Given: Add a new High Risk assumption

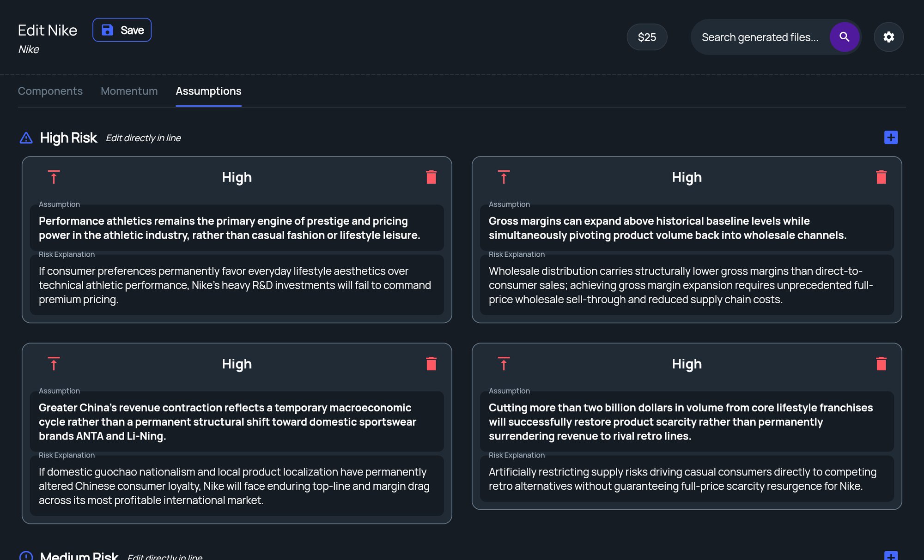Looking at the screenshot, I should pos(891,138).
